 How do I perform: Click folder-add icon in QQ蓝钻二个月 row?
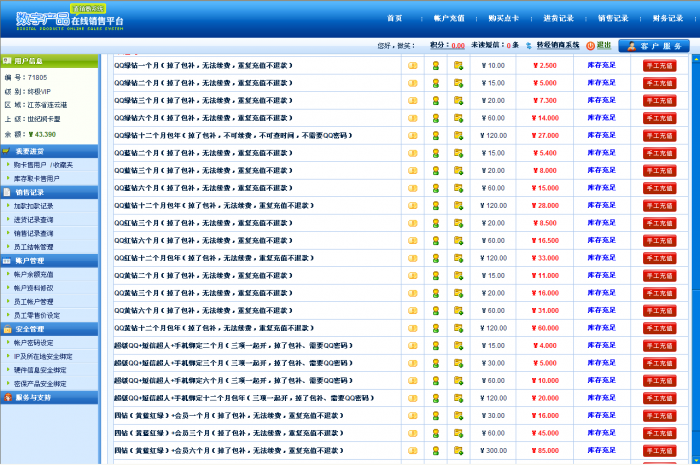point(458,153)
